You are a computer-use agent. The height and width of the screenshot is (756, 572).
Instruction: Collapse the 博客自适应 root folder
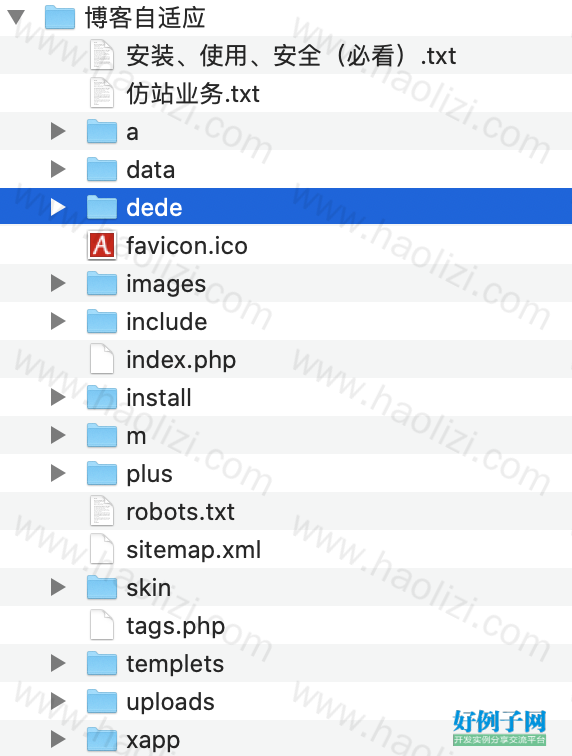(x=16, y=17)
